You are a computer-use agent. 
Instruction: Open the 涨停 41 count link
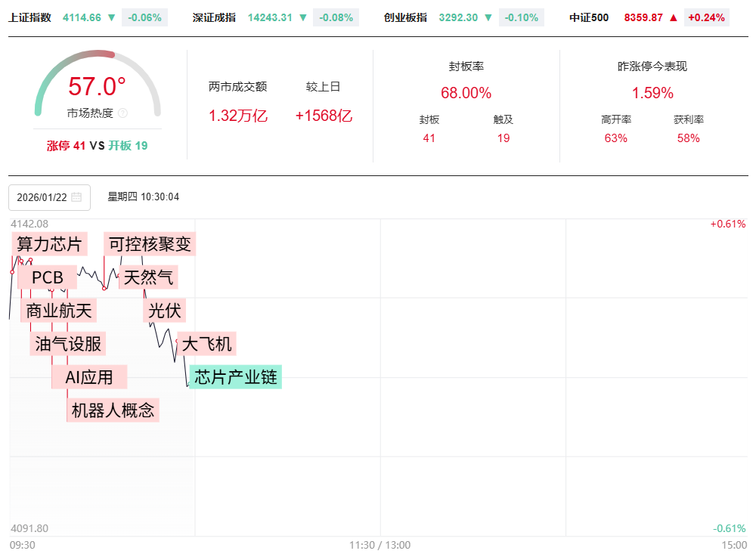coord(67,146)
